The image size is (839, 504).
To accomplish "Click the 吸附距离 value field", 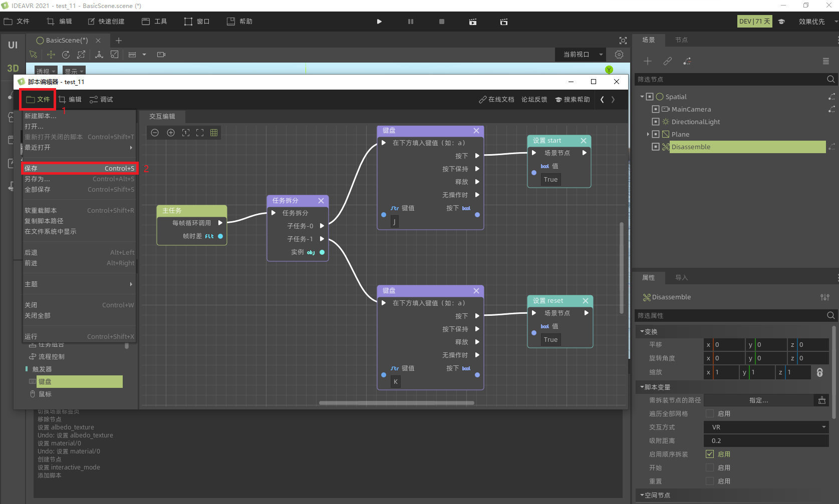I will coord(766,441).
